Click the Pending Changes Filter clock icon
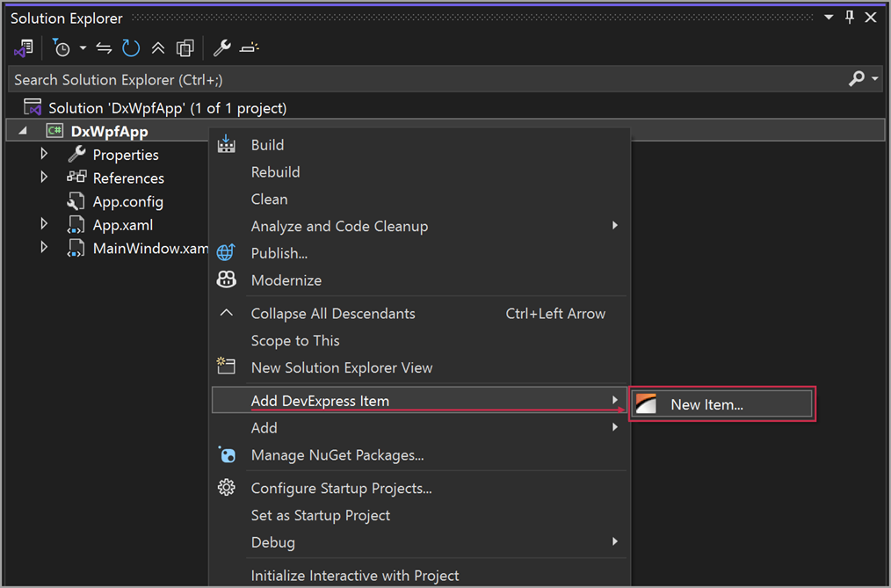The image size is (891, 588). click(x=62, y=47)
